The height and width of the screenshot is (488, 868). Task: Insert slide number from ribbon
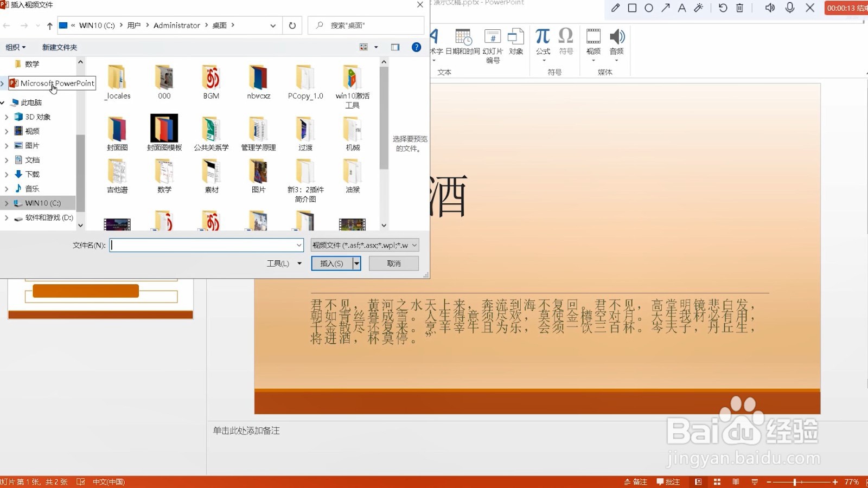tap(493, 46)
